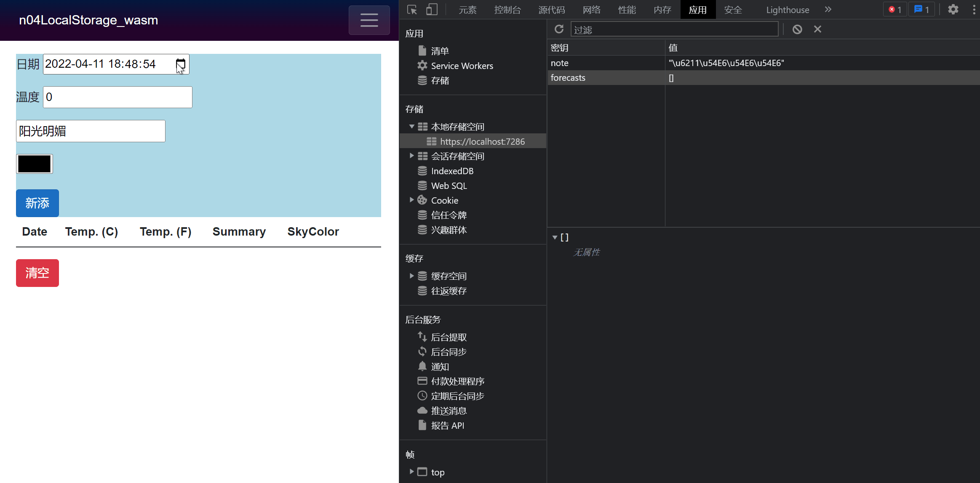Expand top frame tree arrow
This screenshot has width=980, height=483.
pos(412,472)
